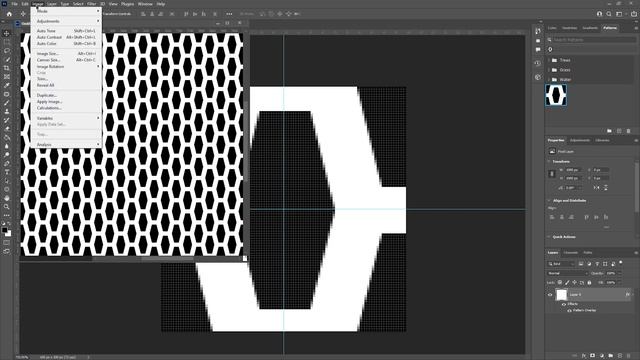The image size is (640, 360).
Task: Toggle layer filtering switch in Layers panel
Action: [x=621, y=263]
